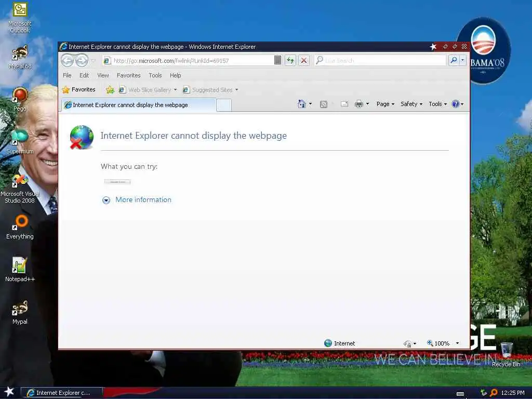Screen dimensions: 532x399
Task: Open the Favorites menu in menu bar
Action: 129,75
